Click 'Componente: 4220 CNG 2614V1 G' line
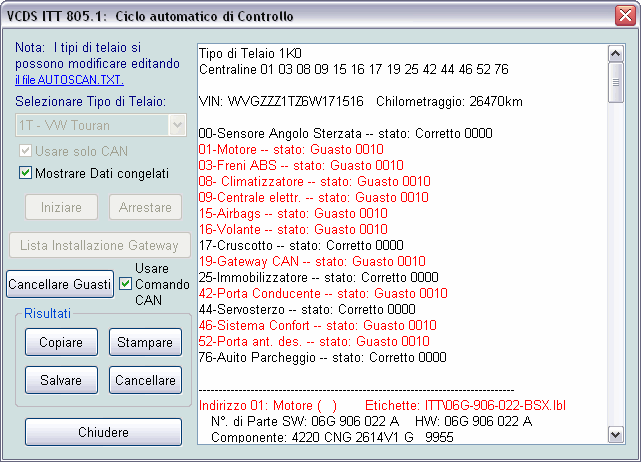The image size is (641, 462). 332,437
